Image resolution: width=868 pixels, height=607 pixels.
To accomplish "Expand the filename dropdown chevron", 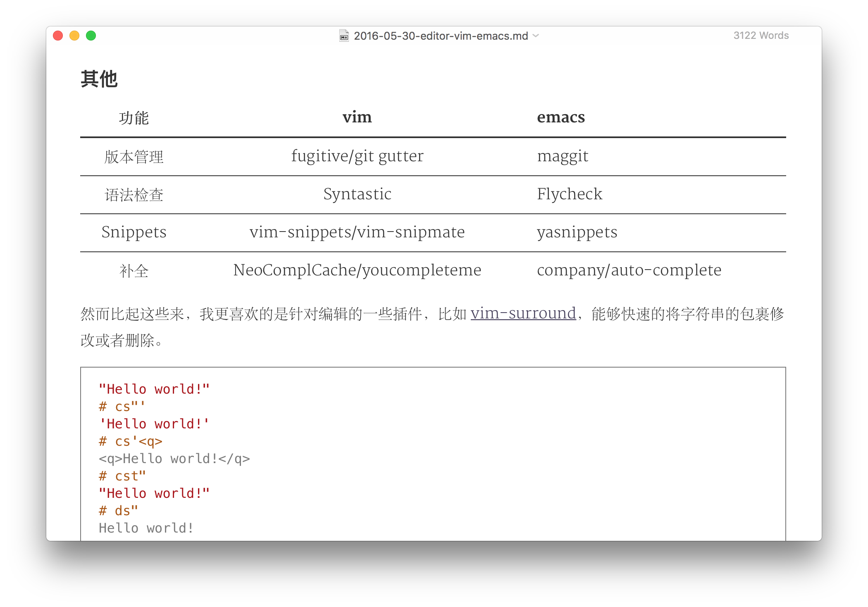I will tap(536, 36).
